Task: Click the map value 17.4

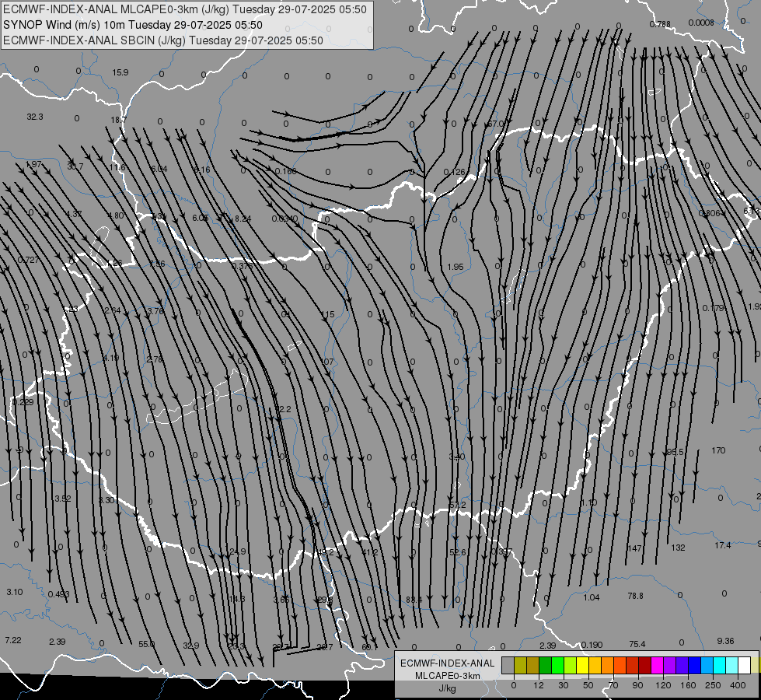Action: click(723, 545)
